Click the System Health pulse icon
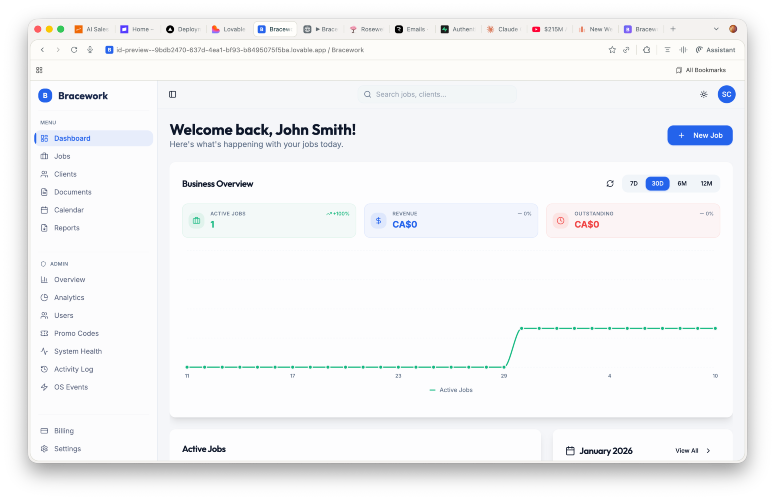Image resolution: width=775 pixels, height=500 pixels. (44, 351)
